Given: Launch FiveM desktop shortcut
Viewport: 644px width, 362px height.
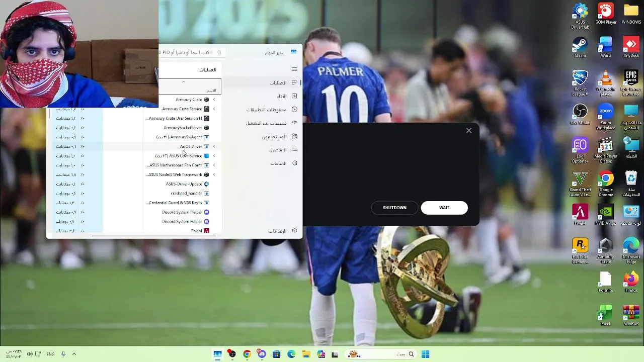Looking at the screenshot, I should tap(580, 215).
